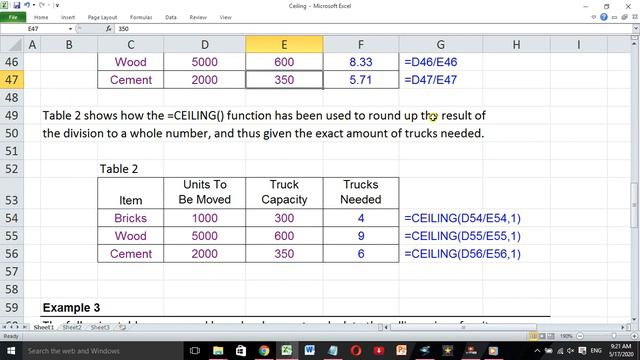
Task: Open the Review tab
Action: (198, 17)
